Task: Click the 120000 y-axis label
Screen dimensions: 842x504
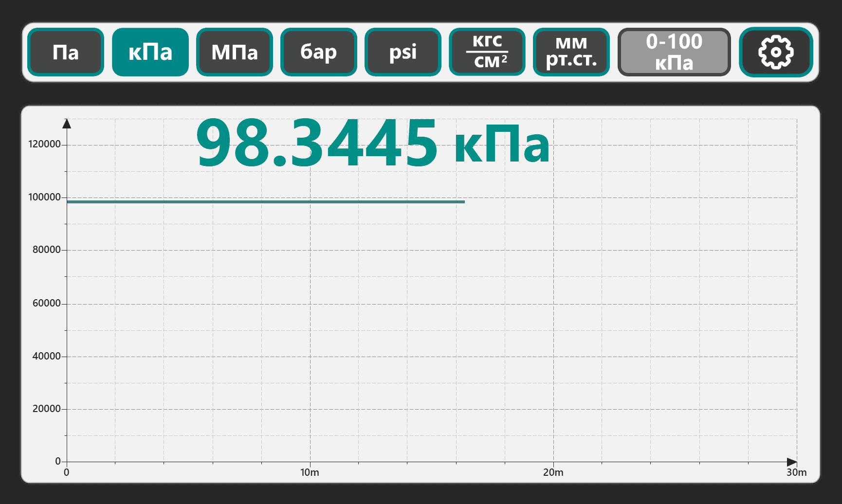Action: coord(44,144)
